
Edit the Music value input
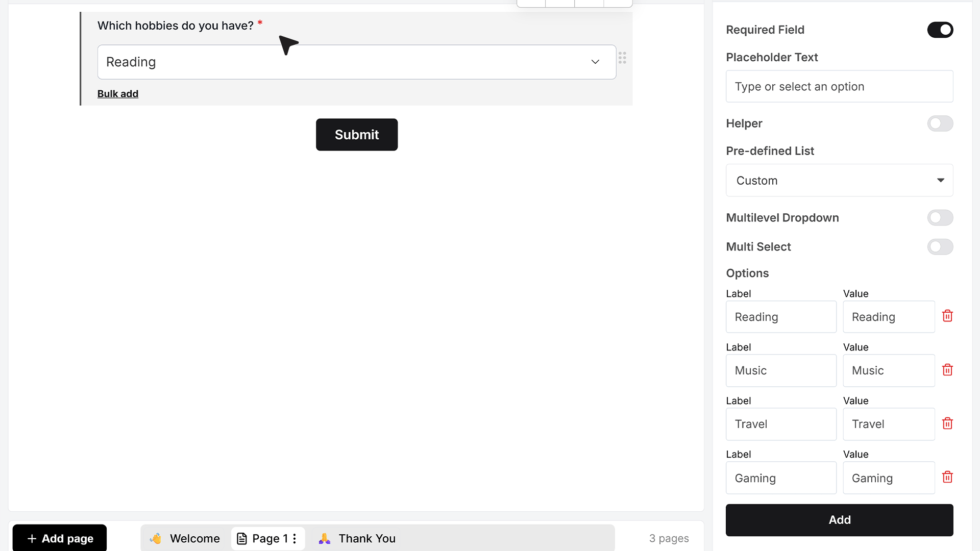click(889, 370)
